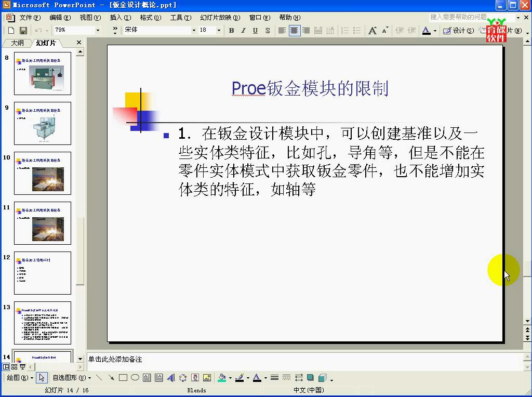The width and height of the screenshot is (532, 397).
Task: Open the font color dropdown in formatting toolbar
Action: [435, 31]
